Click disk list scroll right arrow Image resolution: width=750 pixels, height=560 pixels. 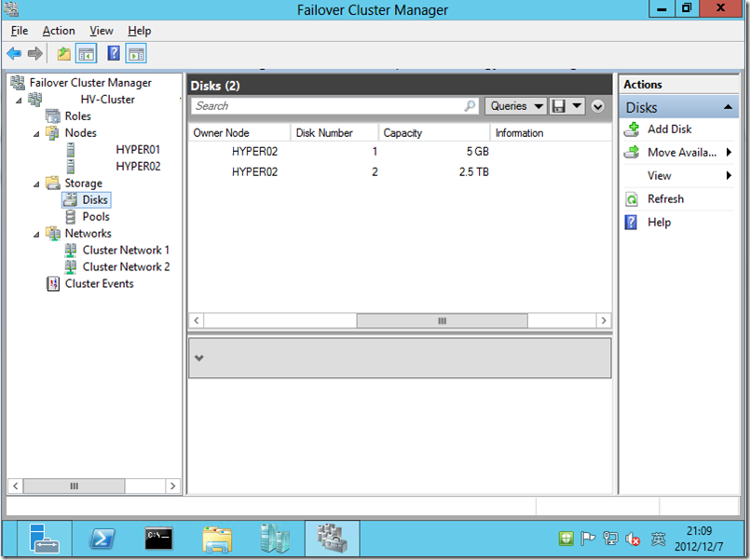(x=604, y=321)
